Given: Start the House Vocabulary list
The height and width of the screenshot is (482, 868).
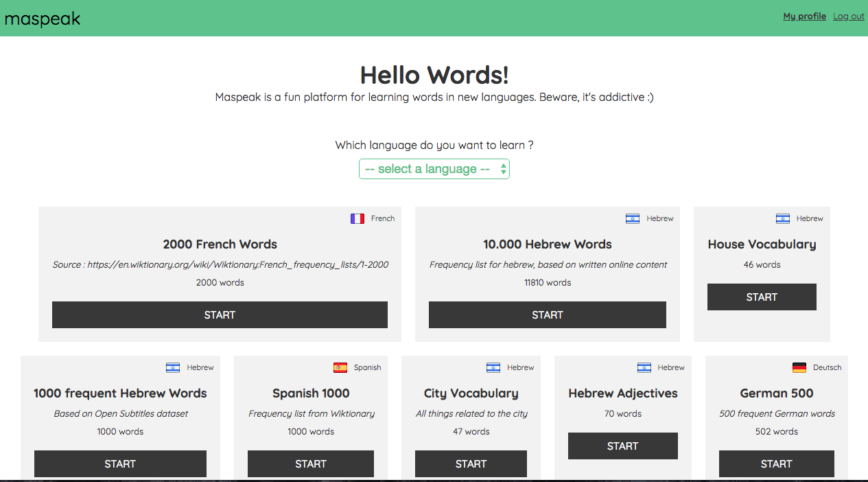Looking at the screenshot, I should click(762, 297).
